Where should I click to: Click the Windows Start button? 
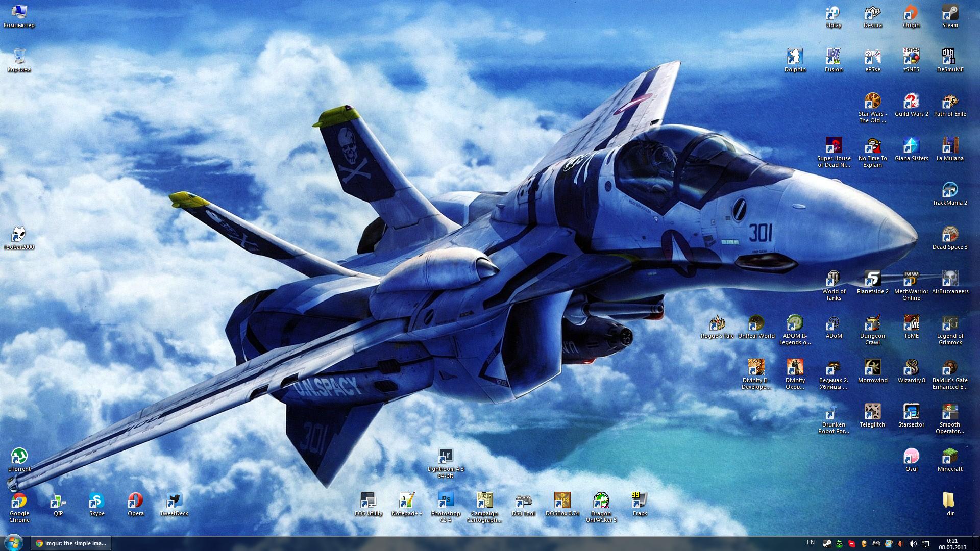(x=14, y=543)
